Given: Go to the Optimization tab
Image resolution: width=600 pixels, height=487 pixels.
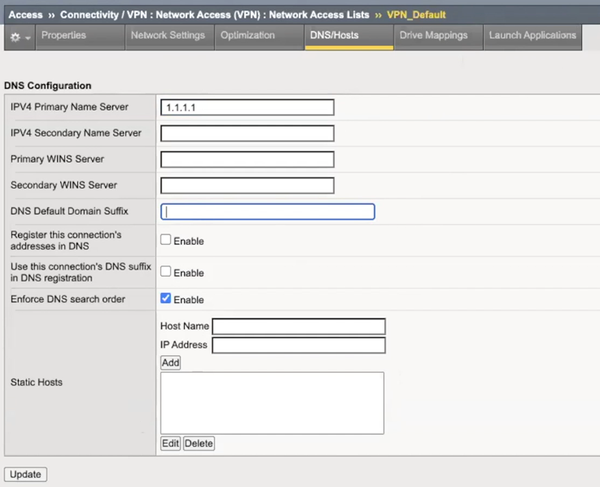Looking at the screenshot, I should tap(247, 36).
